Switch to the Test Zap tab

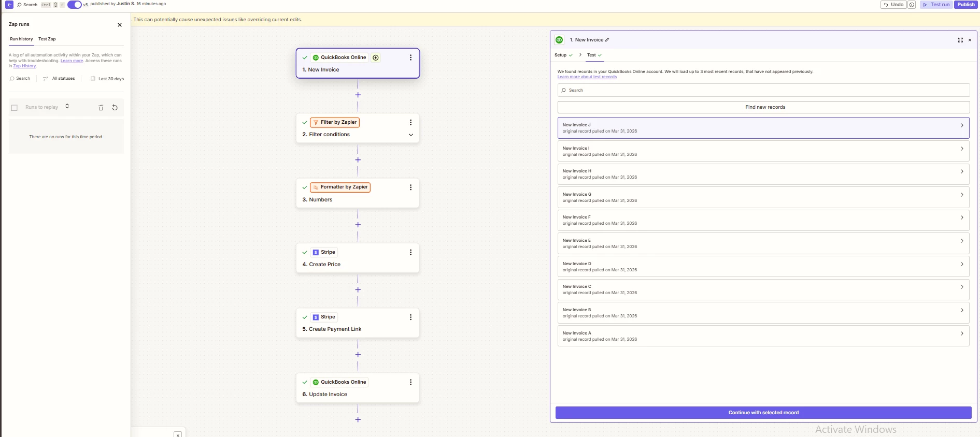(x=47, y=39)
